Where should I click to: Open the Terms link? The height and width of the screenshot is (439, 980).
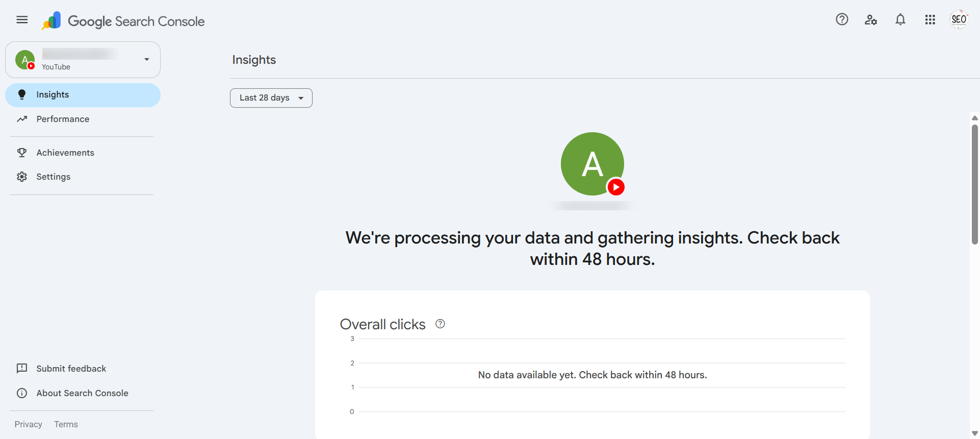(x=66, y=424)
